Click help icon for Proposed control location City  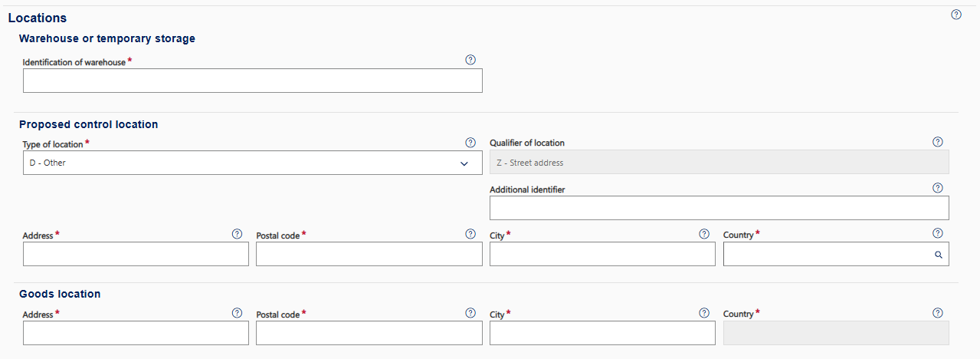coord(704,234)
